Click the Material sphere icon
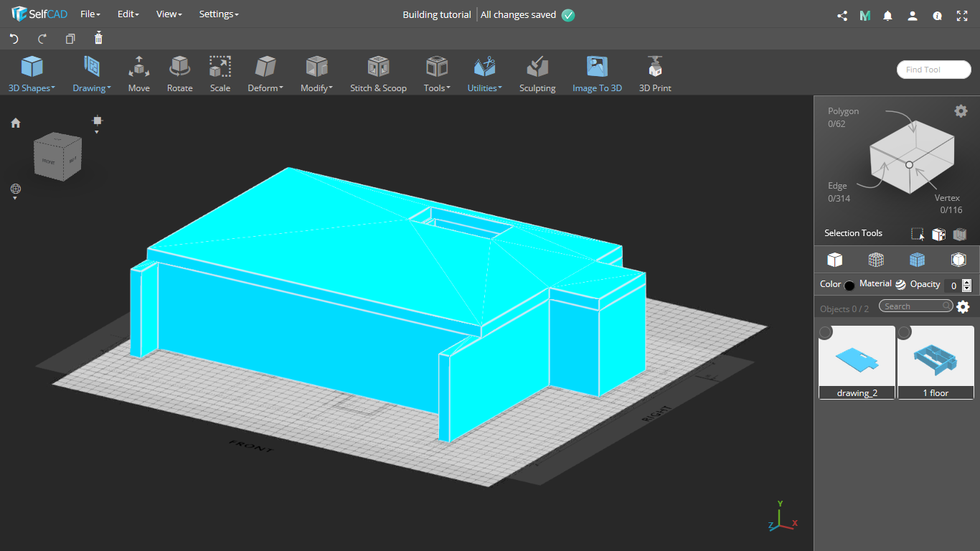Image resolution: width=980 pixels, height=551 pixels. pos(900,284)
